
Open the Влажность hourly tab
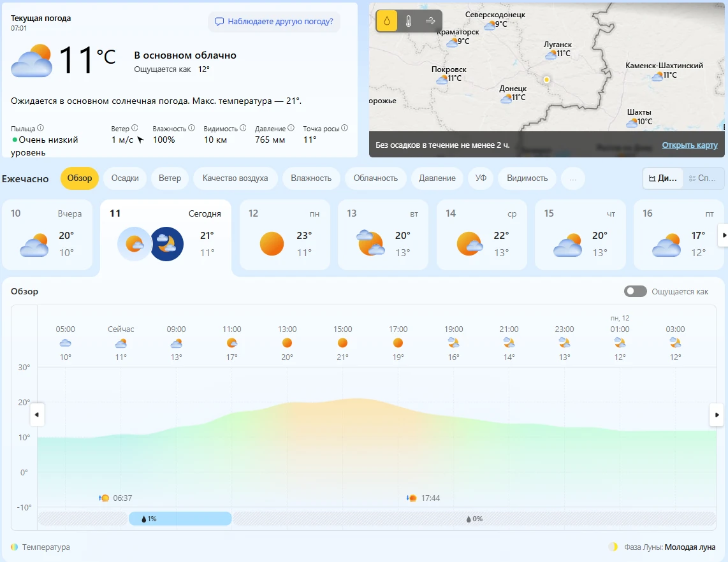(x=311, y=178)
